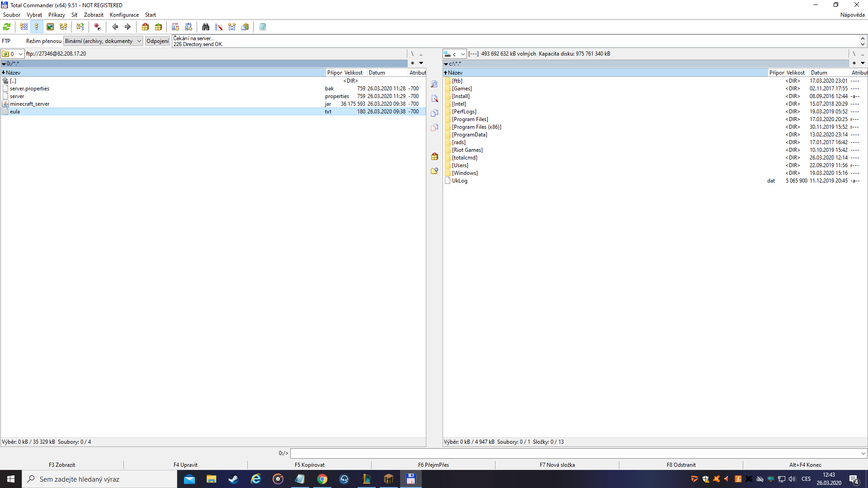Open the new URL connection icon
The image size is (868, 488).
[189, 27]
